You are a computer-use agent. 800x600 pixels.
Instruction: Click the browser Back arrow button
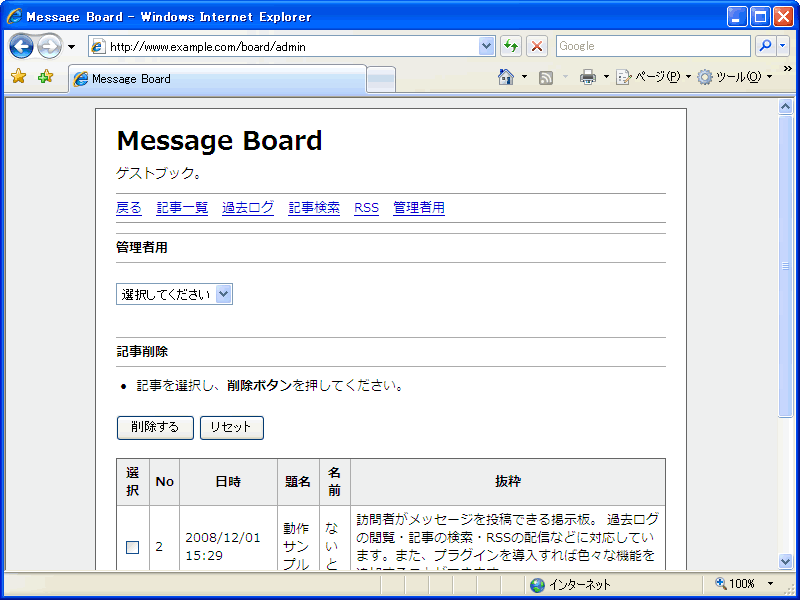(22, 46)
